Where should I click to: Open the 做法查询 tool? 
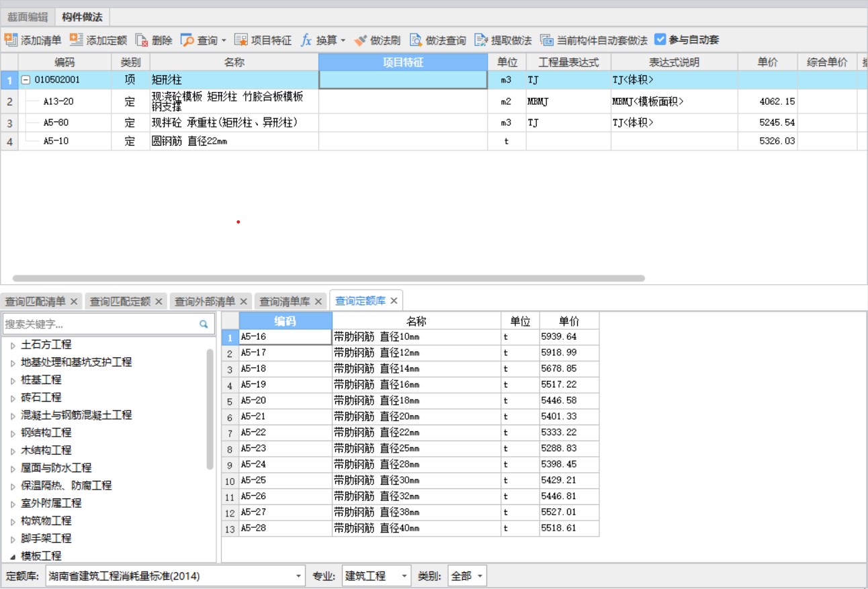point(416,40)
